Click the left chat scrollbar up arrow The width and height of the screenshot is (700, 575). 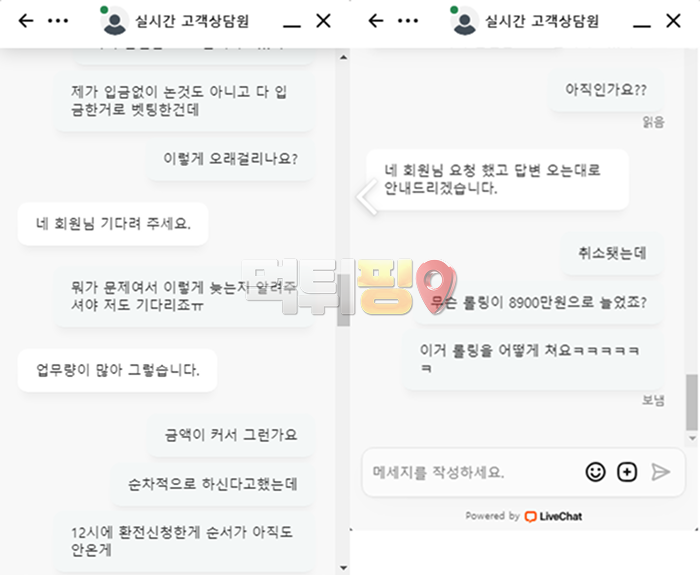pos(343,57)
